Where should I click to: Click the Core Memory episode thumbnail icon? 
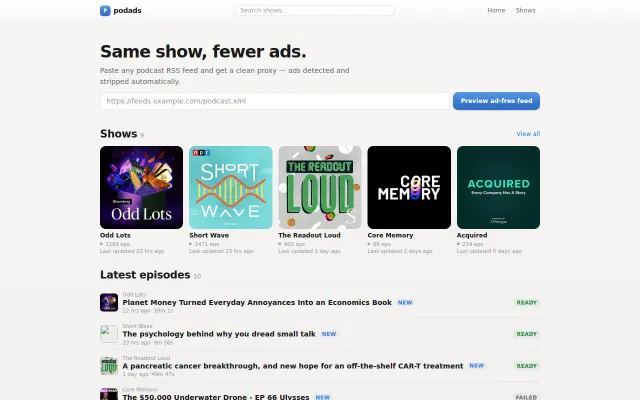[x=109, y=394]
